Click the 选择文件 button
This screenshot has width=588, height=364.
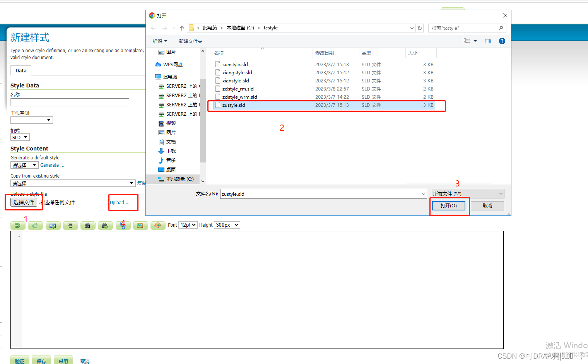point(24,202)
